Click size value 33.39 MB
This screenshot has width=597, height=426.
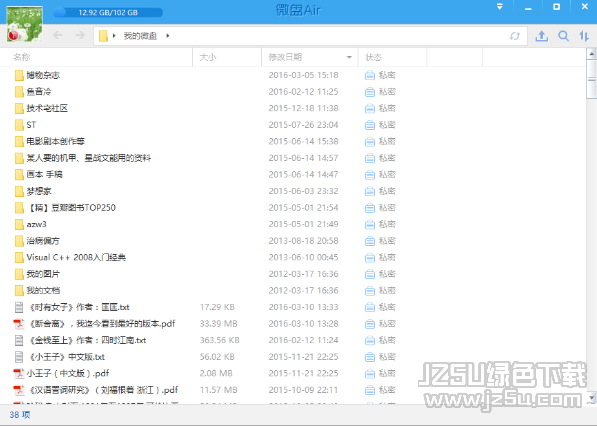click(x=219, y=324)
